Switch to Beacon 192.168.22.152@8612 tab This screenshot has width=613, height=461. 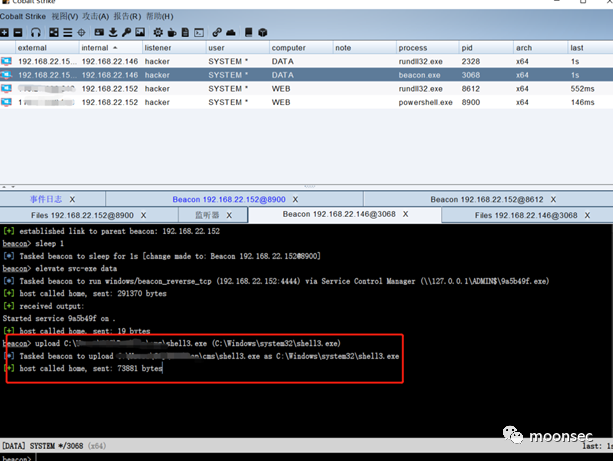[x=487, y=199]
